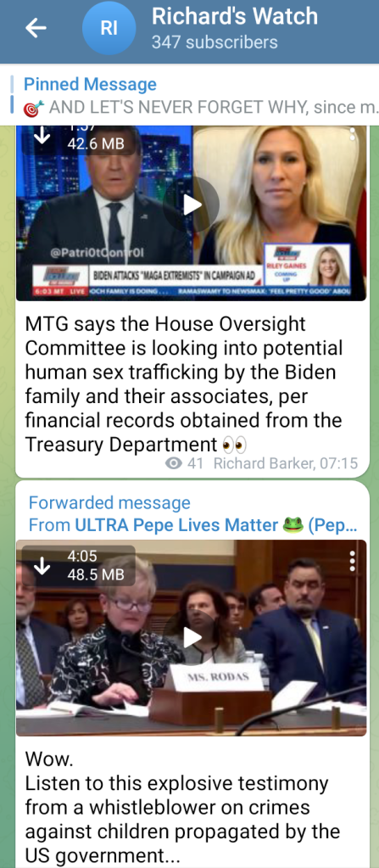Screen dimensions: 379x868
Task: Select the MTG House Oversight message text
Action: coord(184,384)
